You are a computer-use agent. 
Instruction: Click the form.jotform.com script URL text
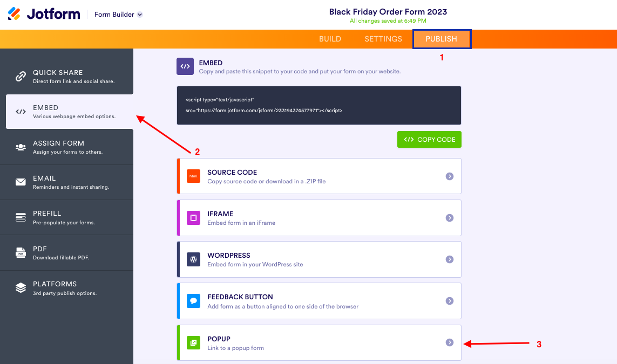(264, 111)
